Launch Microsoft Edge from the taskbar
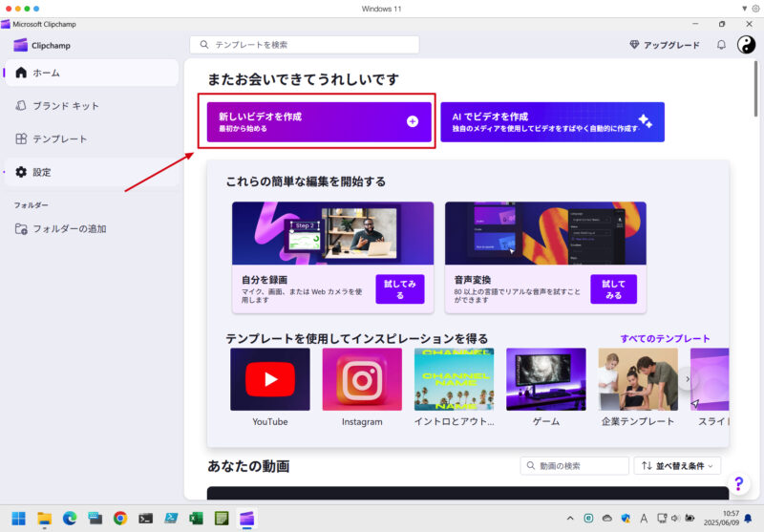This screenshot has width=764, height=532. pos(70,519)
